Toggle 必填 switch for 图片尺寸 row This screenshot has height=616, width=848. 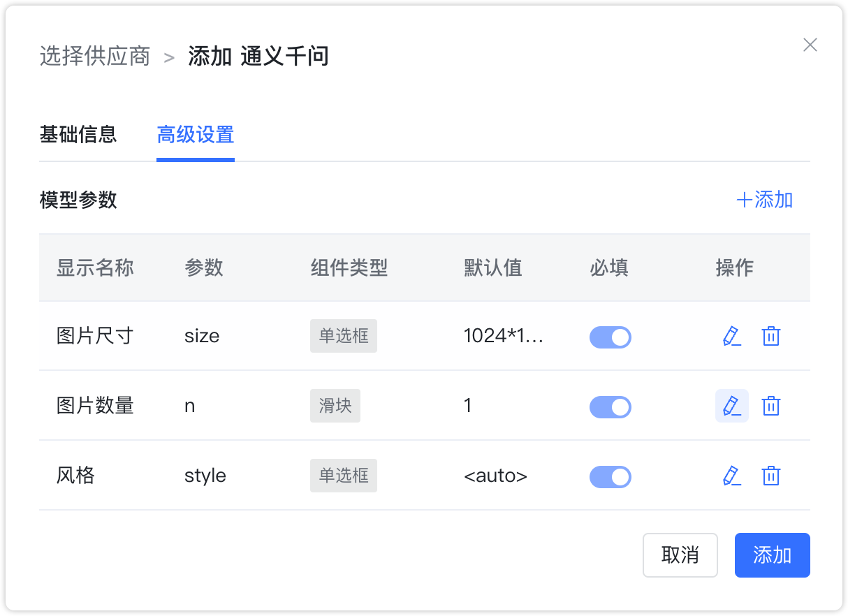coord(610,337)
